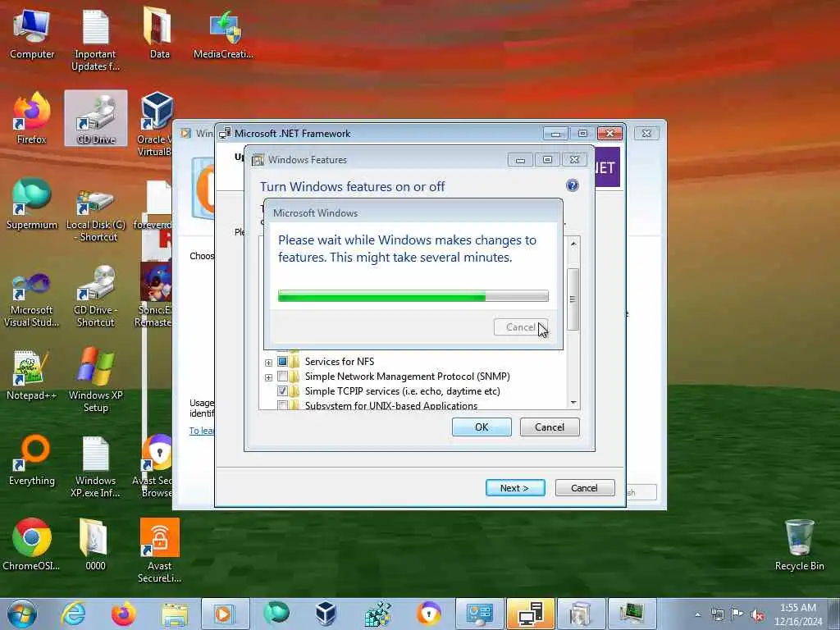The width and height of the screenshot is (840, 630).
Task: Open Avast Secure Browser taskbar icon
Action: [x=428, y=614]
